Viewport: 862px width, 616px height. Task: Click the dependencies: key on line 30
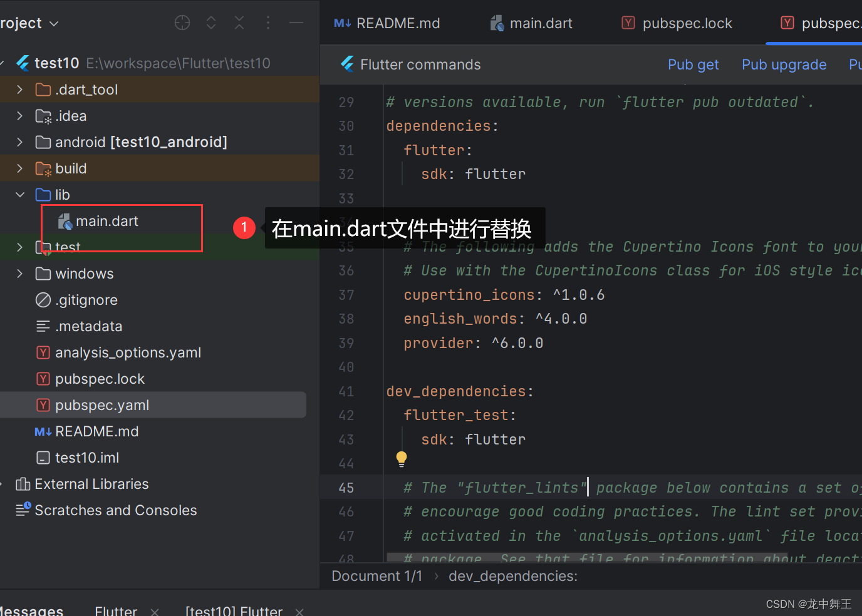[442, 126]
